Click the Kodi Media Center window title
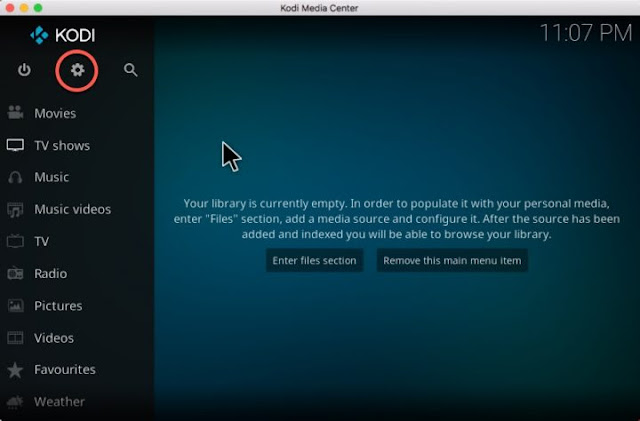Image resolution: width=640 pixels, height=421 pixels. (319, 8)
